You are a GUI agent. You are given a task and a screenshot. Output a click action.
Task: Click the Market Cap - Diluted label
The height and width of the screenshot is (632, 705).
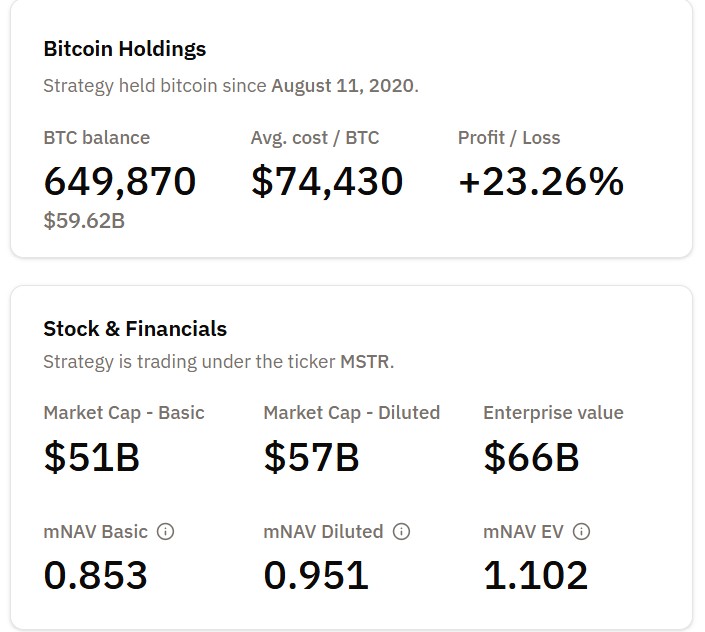[351, 412]
